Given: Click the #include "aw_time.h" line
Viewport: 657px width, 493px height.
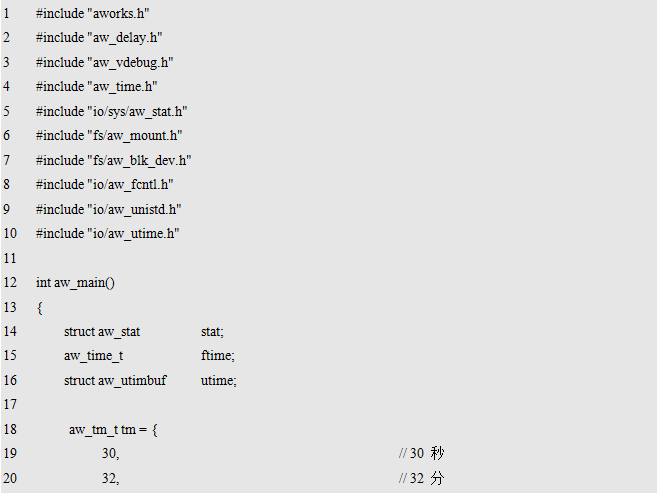Looking at the screenshot, I should [x=97, y=86].
